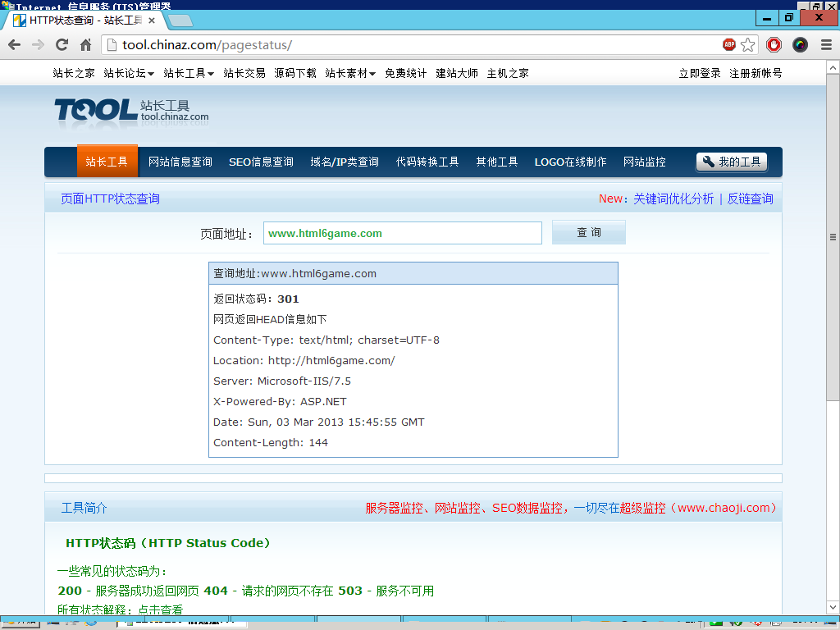Click the TOOL 站长工具 logo
Screen dimensions: 840x630
pyautogui.click(x=131, y=112)
